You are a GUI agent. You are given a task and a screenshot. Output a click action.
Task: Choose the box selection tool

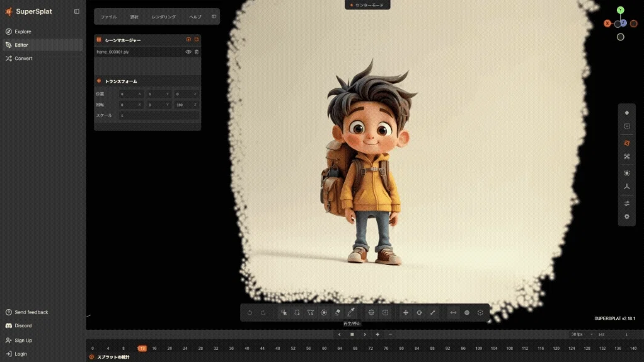[385, 313]
